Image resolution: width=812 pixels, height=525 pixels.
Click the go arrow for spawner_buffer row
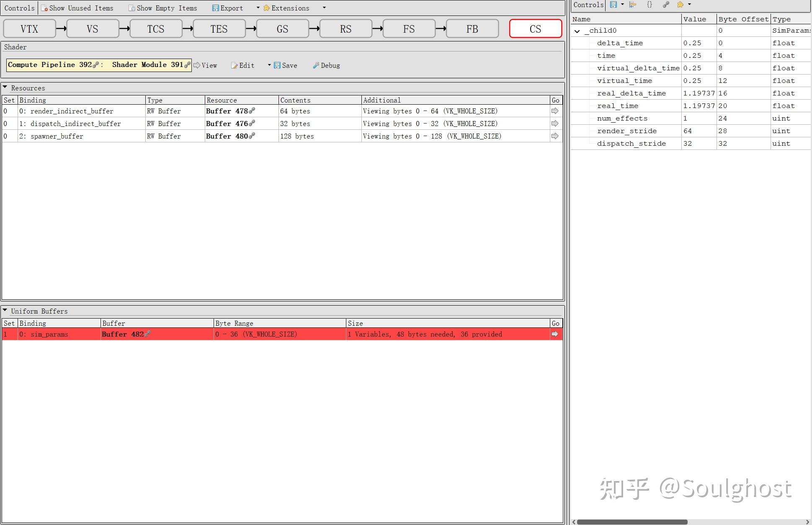click(555, 136)
